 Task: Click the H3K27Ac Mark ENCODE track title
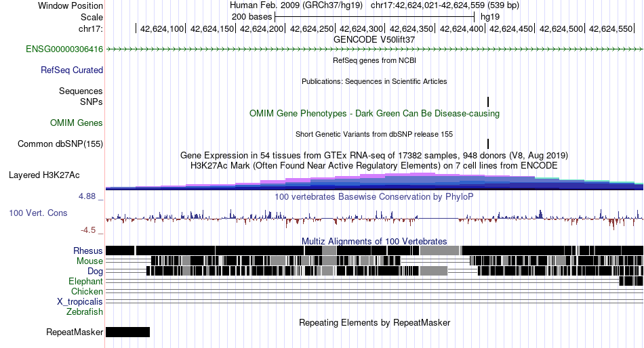coord(374,166)
